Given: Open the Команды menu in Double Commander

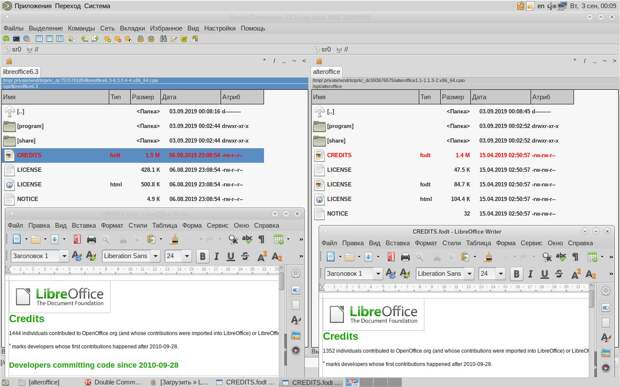Looking at the screenshot, I should tap(81, 28).
